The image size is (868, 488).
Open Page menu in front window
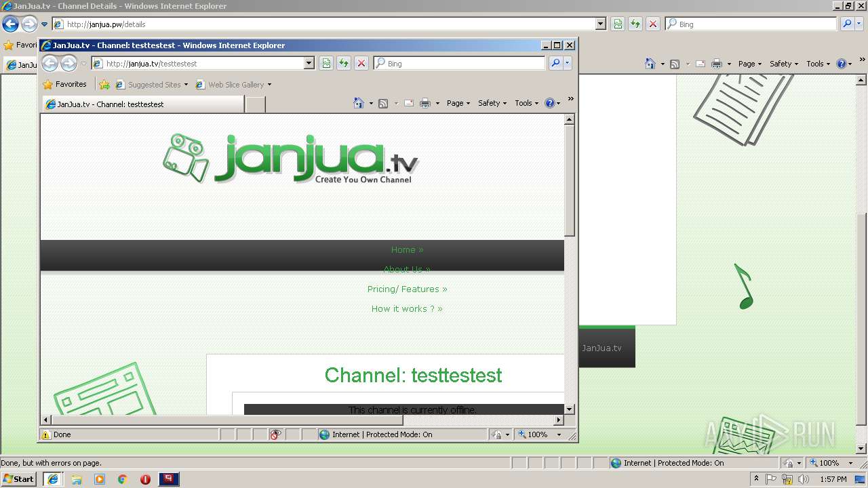458,103
